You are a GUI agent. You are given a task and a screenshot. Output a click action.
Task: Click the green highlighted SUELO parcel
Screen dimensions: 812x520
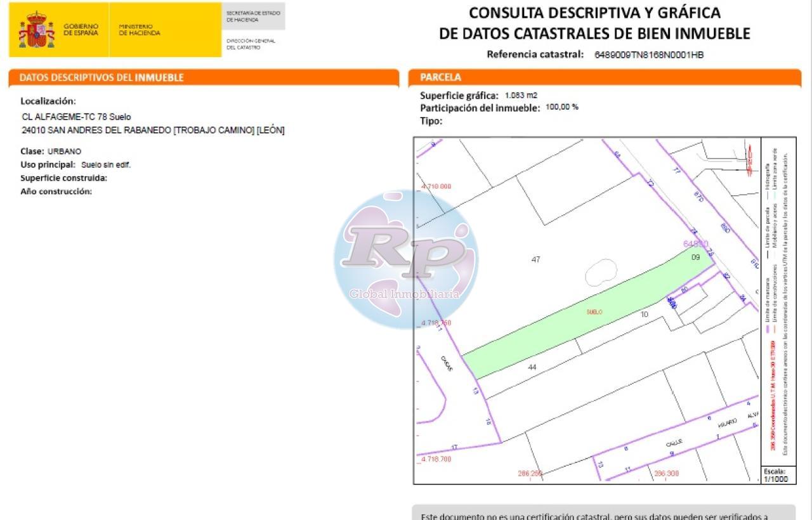click(593, 312)
